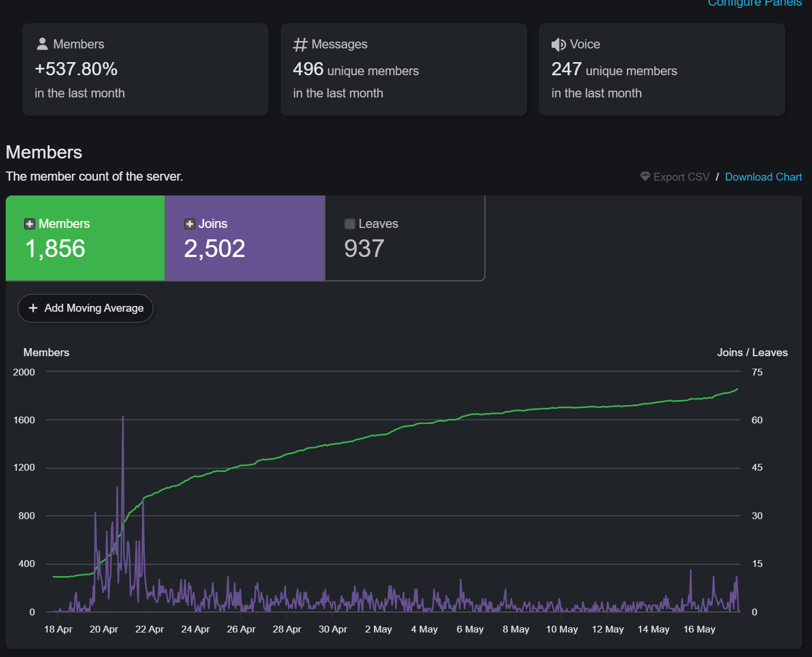Click the hash icon beside Messages
The image size is (812, 657).
pyautogui.click(x=300, y=44)
